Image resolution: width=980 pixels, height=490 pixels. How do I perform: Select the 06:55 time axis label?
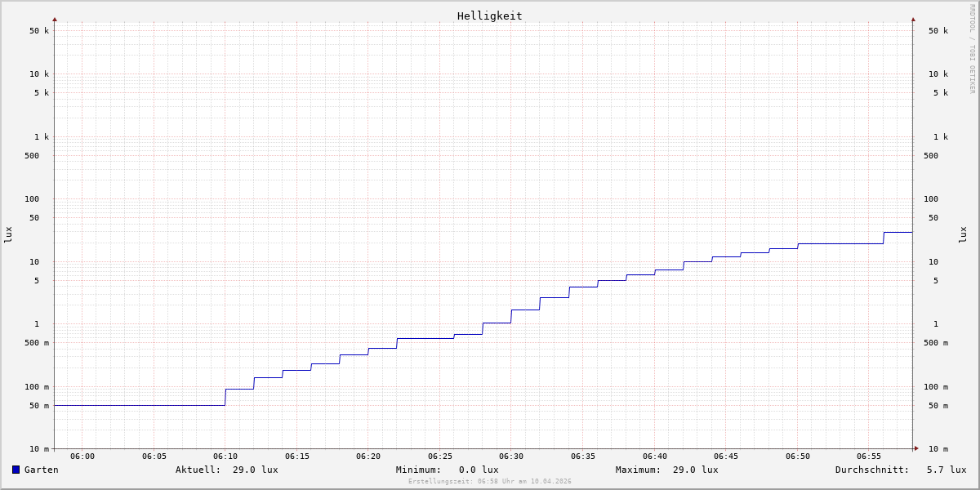point(869,457)
